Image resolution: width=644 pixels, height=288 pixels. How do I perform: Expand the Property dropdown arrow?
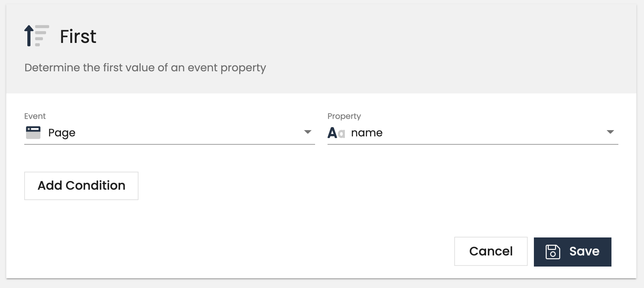pyautogui.click(x=610, y=132)
